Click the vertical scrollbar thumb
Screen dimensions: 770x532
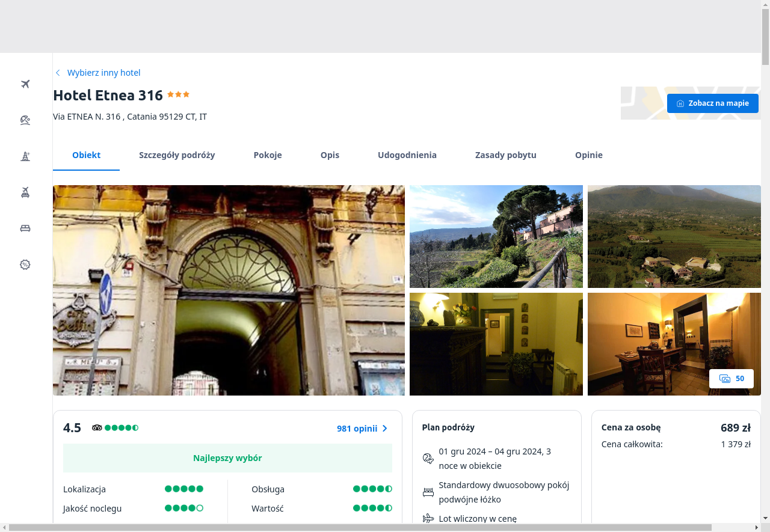pos(765,37)
